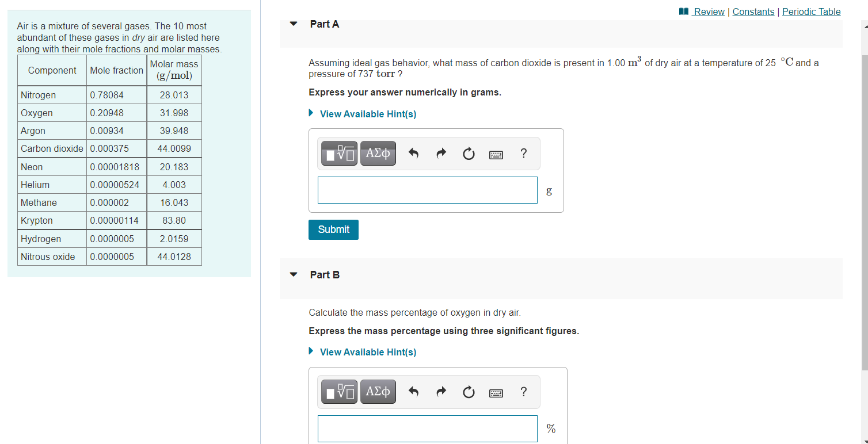The image size is (868, 444).
Task: Click inside the Part B percentage answer field
Action: tap(427, 428)
